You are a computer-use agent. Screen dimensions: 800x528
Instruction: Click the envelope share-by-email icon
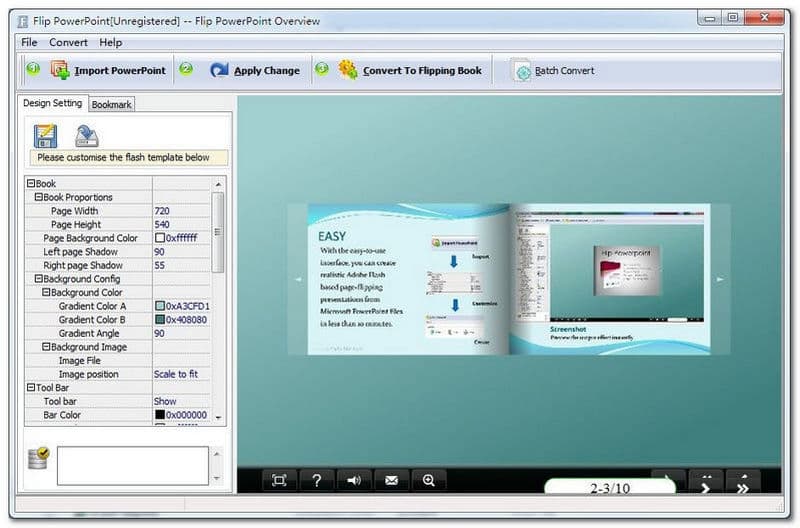click(x=391, y=480)
